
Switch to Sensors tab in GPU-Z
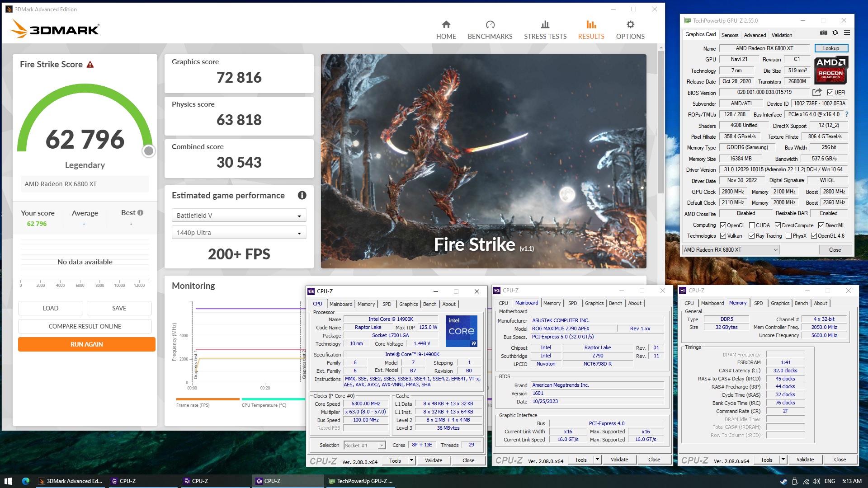tap(730, 35)
